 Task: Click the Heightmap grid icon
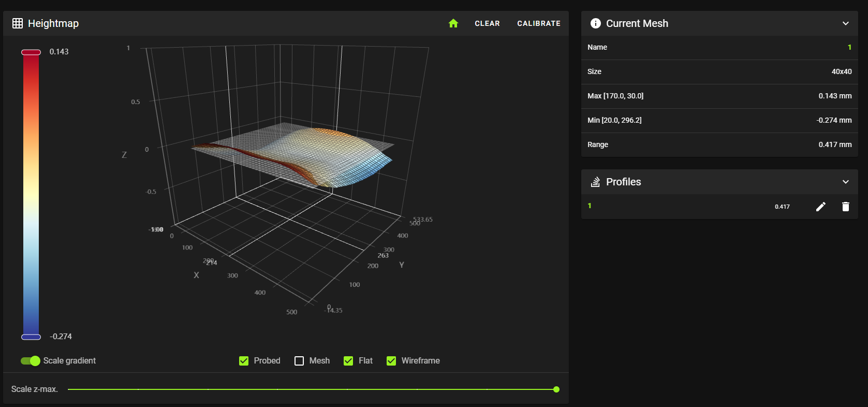(18, 23)
